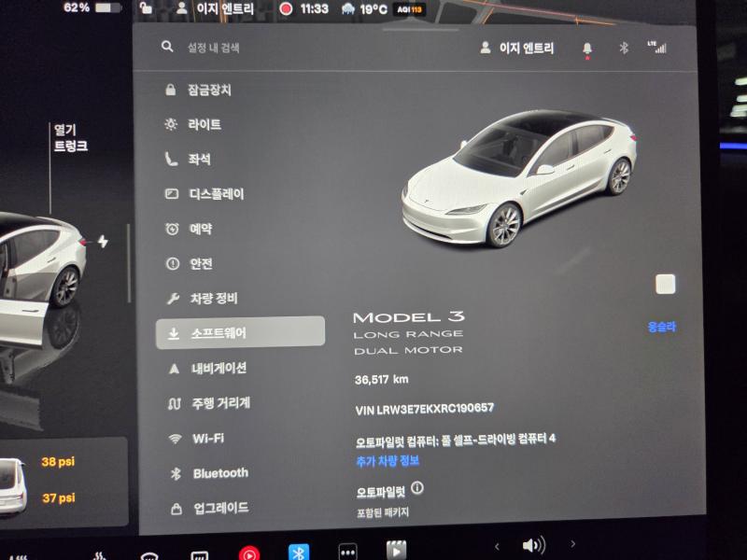Raise the volume with the right chevron
Screen dimensions: 747x560
coord(573,544)
